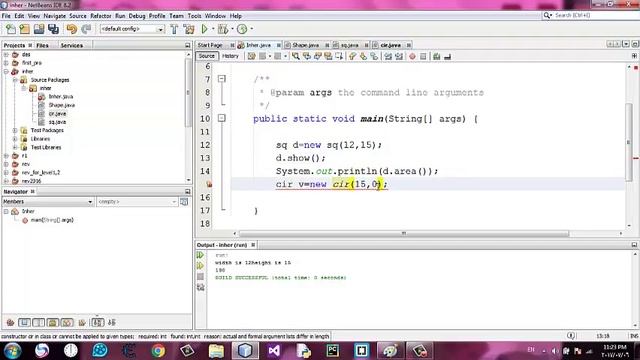The image size is (640, 360).
Task: Click the error lightbulb on line 15
Action: (209, 184)
